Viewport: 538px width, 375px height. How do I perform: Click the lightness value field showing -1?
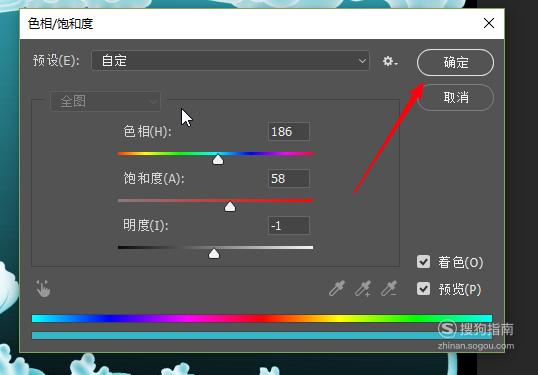click(289, 225)
